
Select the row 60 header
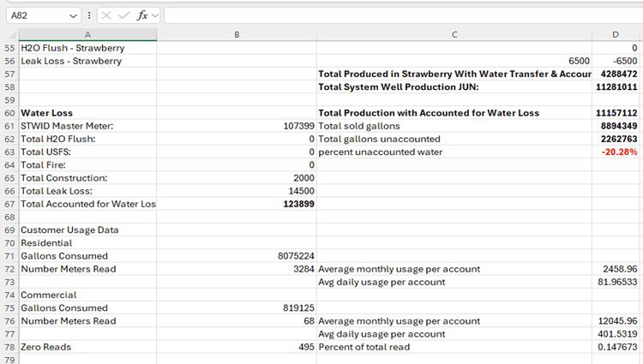(x=9, y=113)
